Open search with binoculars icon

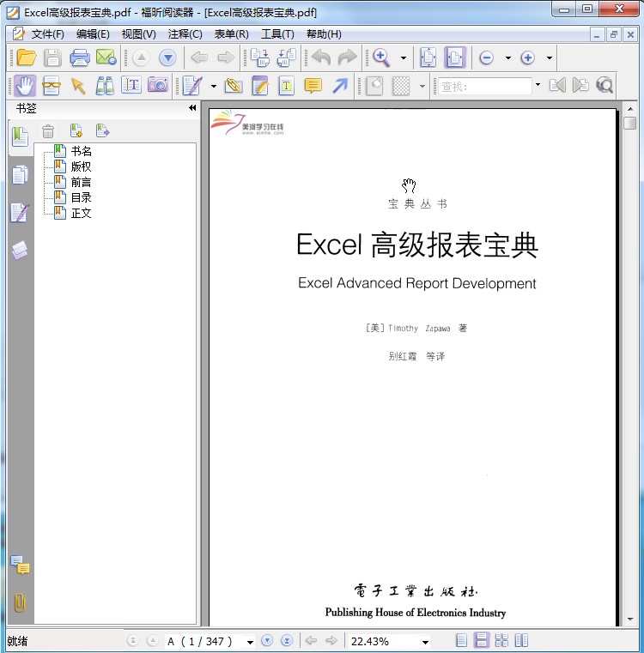pyautogui.click(x=105, y=86)
